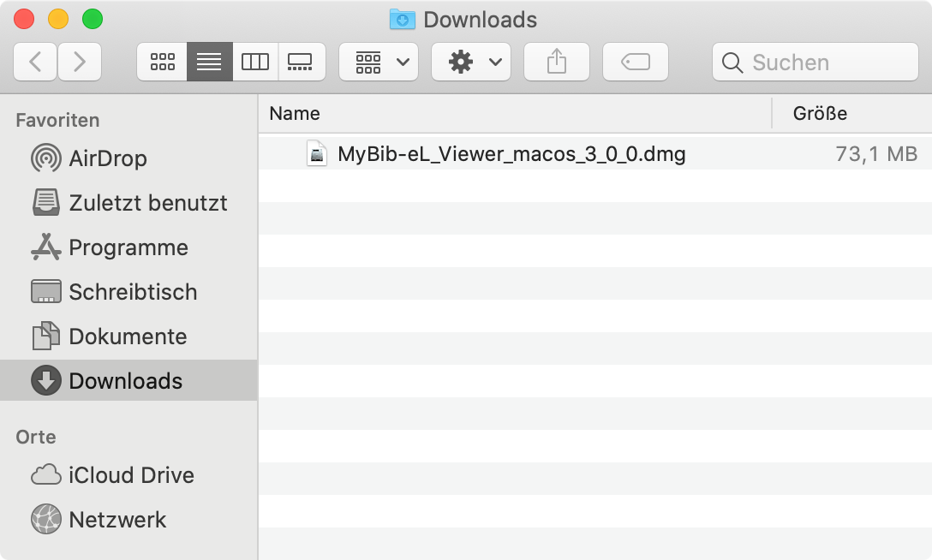The height and width of the screenshot is (560, 932).
Task: Focus the Suchen search field
Action: 815,62
